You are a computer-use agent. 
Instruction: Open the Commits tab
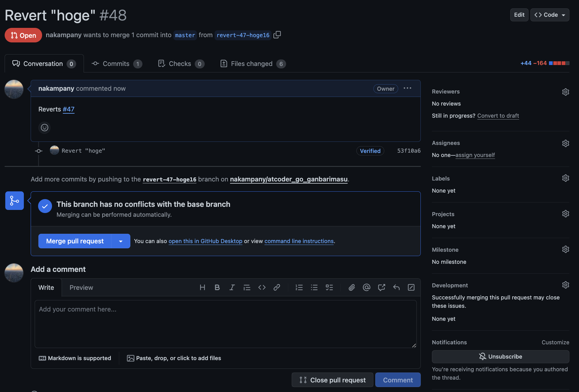click(117, 63)
